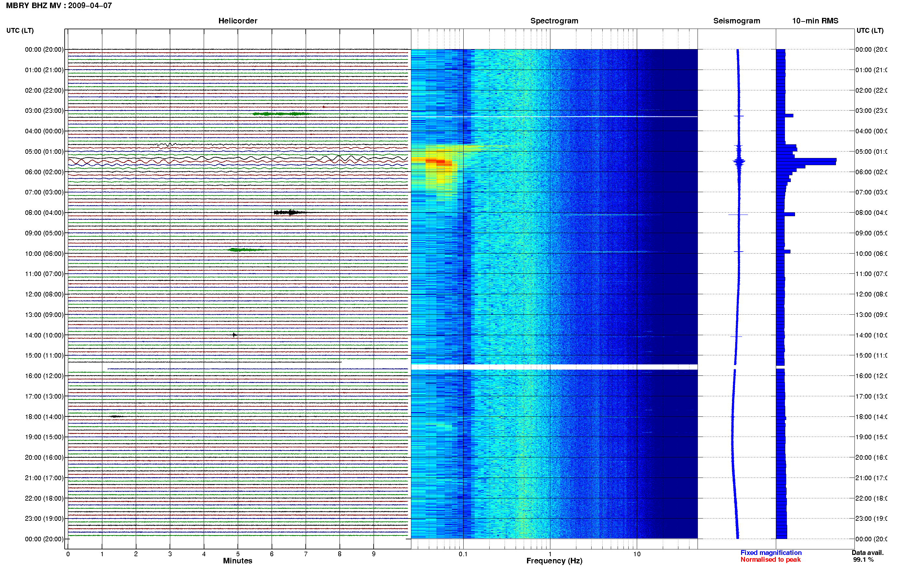
Task: Click left time label '10:00 (06:00)'
Action: (44, 254)
